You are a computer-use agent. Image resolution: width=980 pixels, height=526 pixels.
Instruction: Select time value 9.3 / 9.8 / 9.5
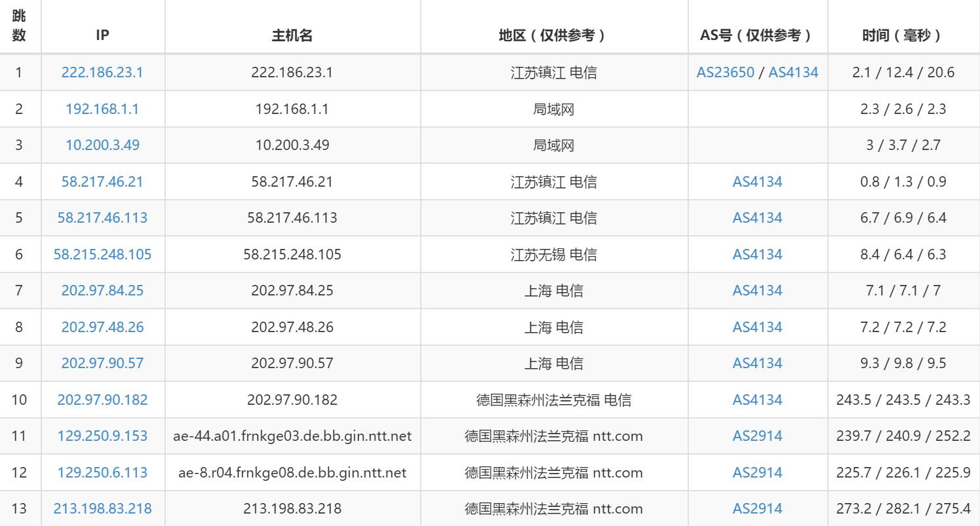point(903,363)
